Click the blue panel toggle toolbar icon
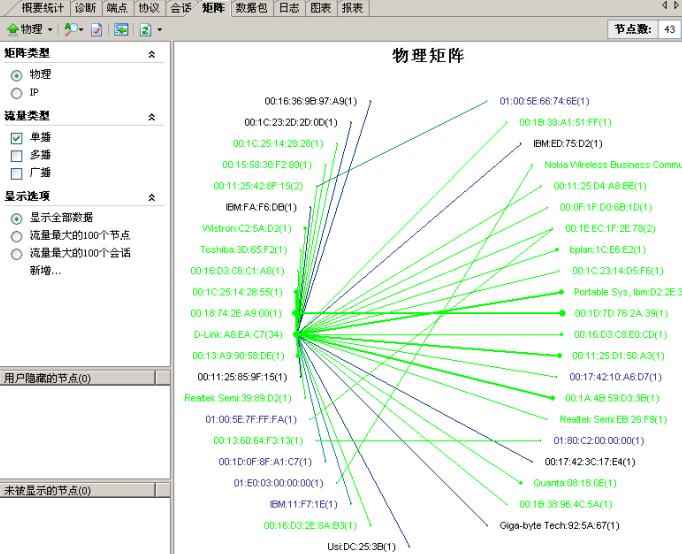682x554 pixels. [x=121, y=30]
